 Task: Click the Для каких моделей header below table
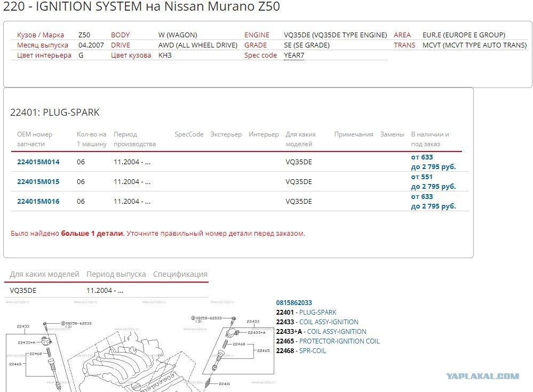pyautogui.click(x=44, y=274)
